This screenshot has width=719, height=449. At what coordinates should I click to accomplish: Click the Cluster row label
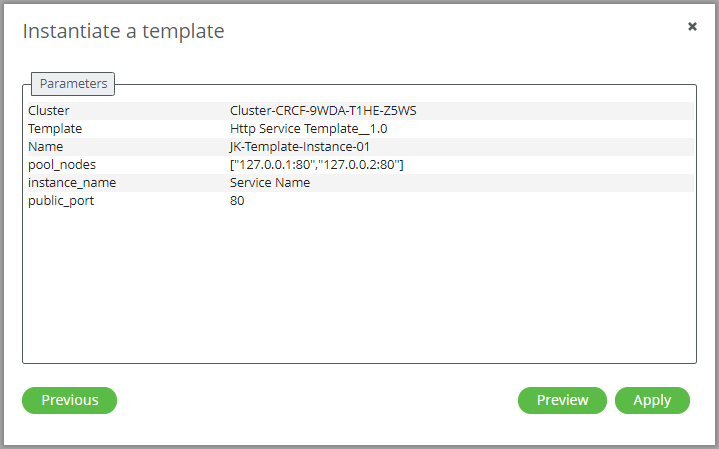coord(49,111)
